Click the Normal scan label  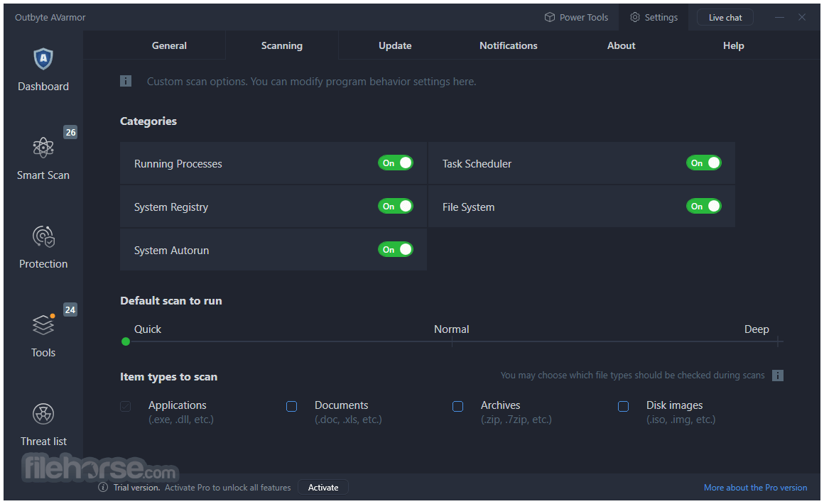click(451, 329)
